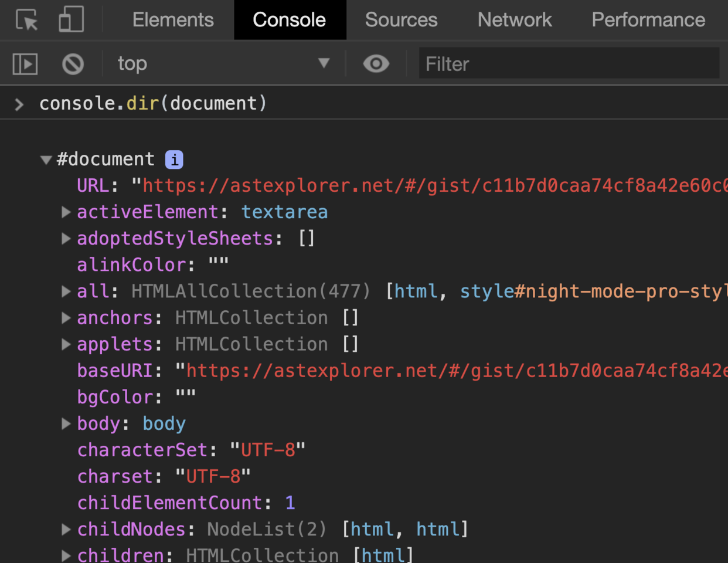Expand the activeElement property
This screenshot has height=563, width=728.
[66, 212]
